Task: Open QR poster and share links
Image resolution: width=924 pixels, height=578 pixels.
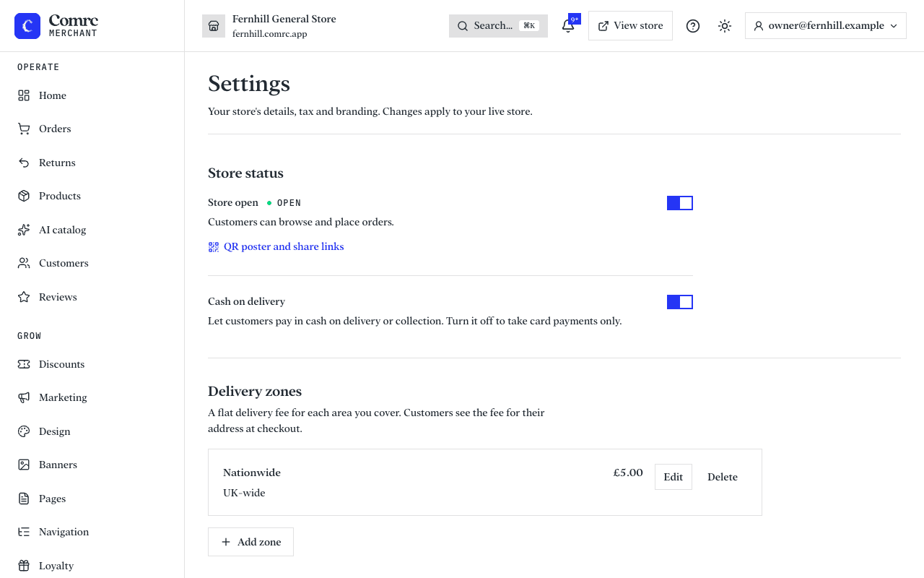Action: click(276, 247)
